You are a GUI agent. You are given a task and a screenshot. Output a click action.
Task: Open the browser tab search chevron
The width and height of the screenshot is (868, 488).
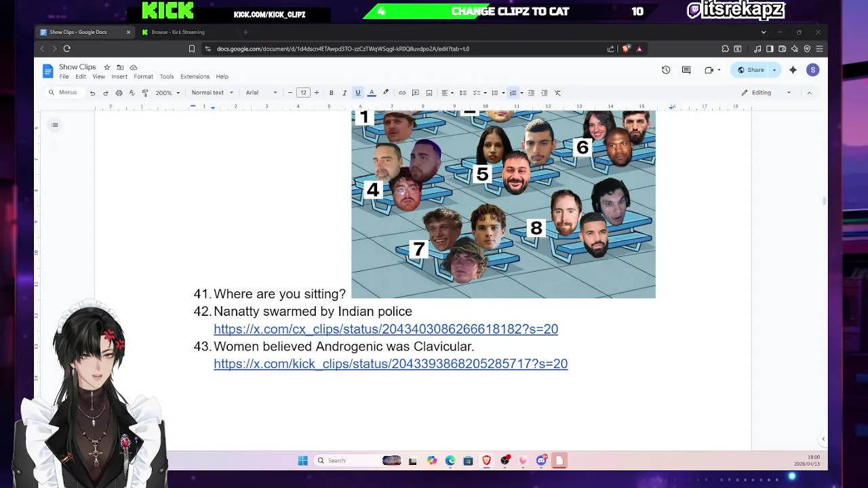coord(764,32)
